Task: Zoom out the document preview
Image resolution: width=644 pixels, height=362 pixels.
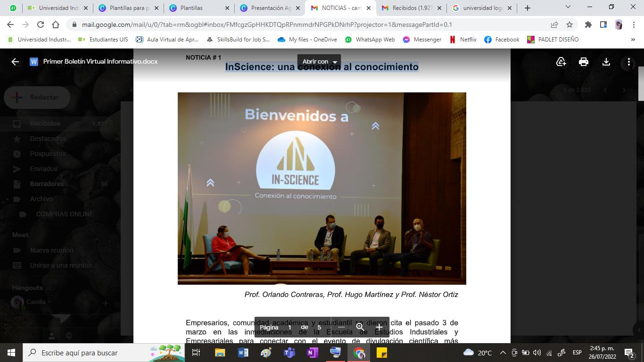Action: point(342,327)
